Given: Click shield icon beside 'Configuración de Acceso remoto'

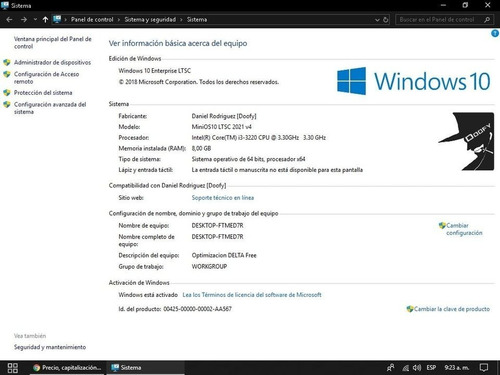Looking at the screenshot, I should [7, 74].
